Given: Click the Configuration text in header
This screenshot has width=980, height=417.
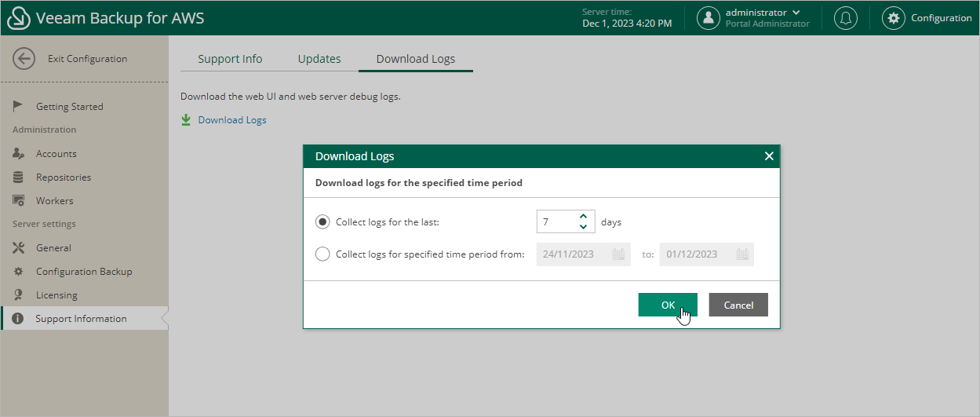Looking at the screenshot, I should tap(942, 18).
